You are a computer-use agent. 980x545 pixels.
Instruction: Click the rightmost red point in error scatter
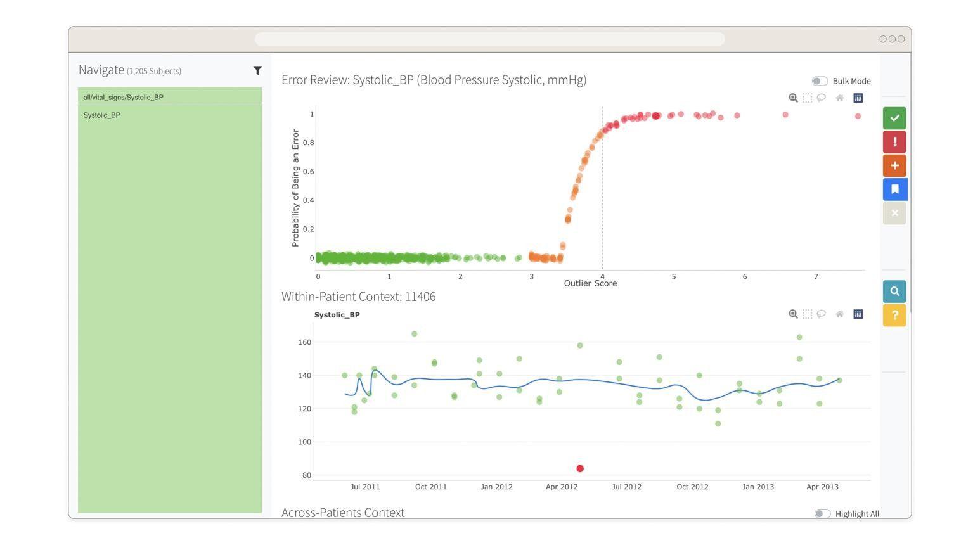(x=858, y=116)
